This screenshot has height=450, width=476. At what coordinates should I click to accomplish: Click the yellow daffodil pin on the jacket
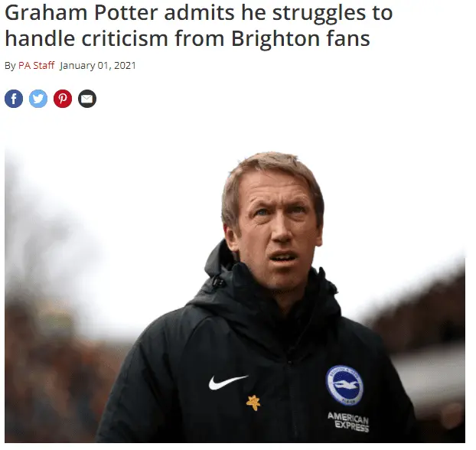point(252,403)
